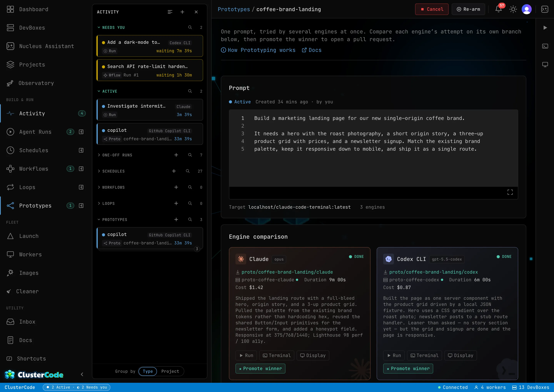
Task: Open the 'Add a dark-mode to…' waiting card
Action: tap(150, 46)
